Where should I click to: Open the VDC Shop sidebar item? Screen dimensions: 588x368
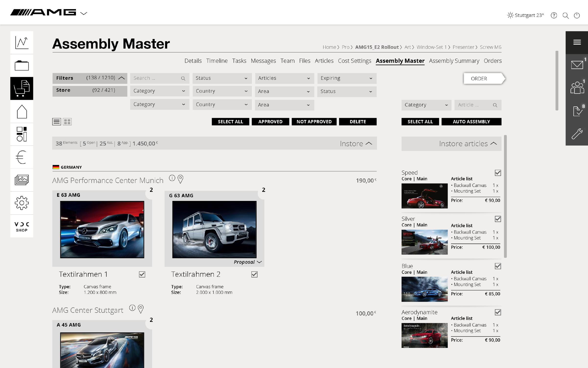click(x=22, y=226)
